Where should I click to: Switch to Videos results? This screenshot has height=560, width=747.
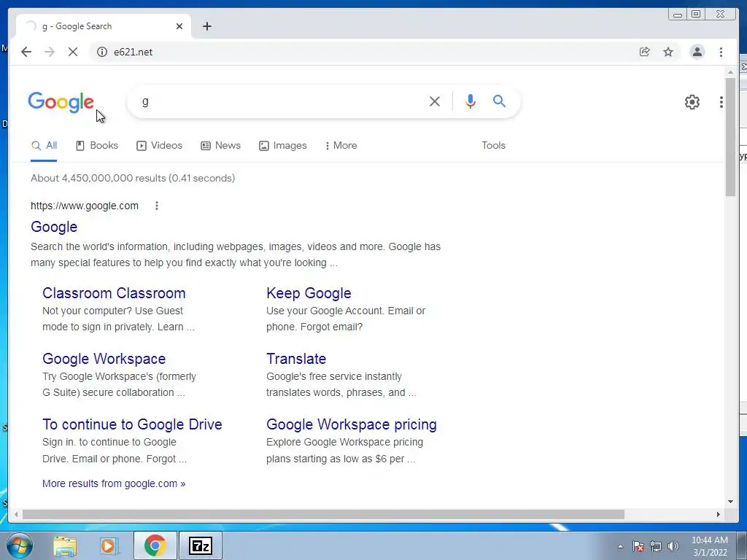click(159, 146)
